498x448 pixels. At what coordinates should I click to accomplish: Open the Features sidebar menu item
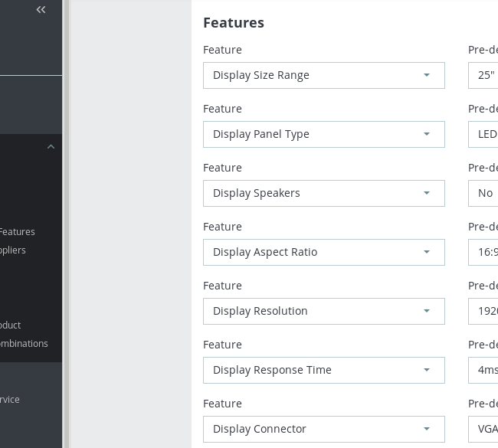pyautogui.click(x=18, y=231)
